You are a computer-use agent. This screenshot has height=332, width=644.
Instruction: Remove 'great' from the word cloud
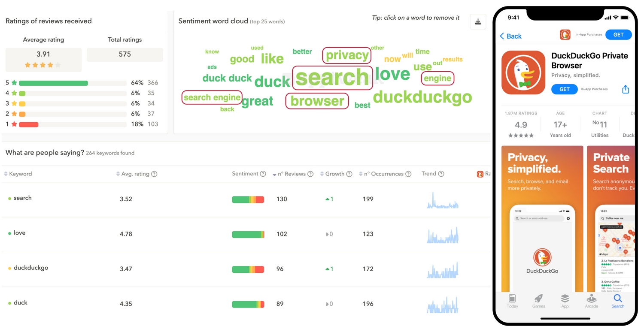257,101
